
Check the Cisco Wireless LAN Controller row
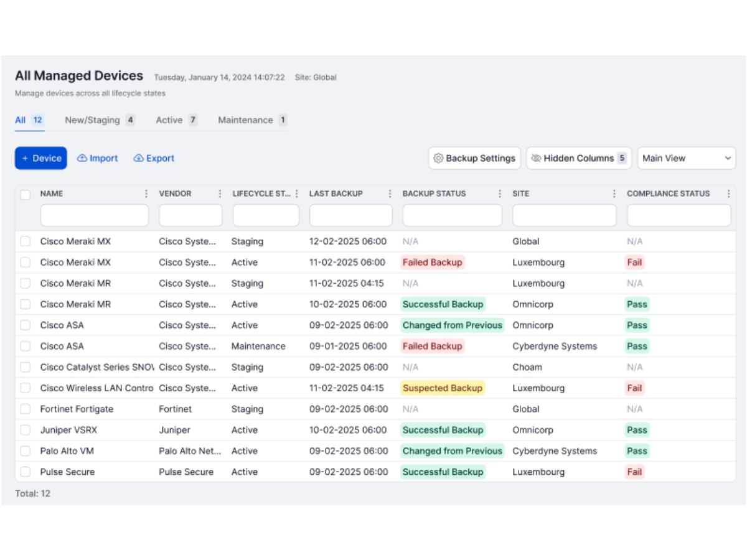[x=26, y=388]
